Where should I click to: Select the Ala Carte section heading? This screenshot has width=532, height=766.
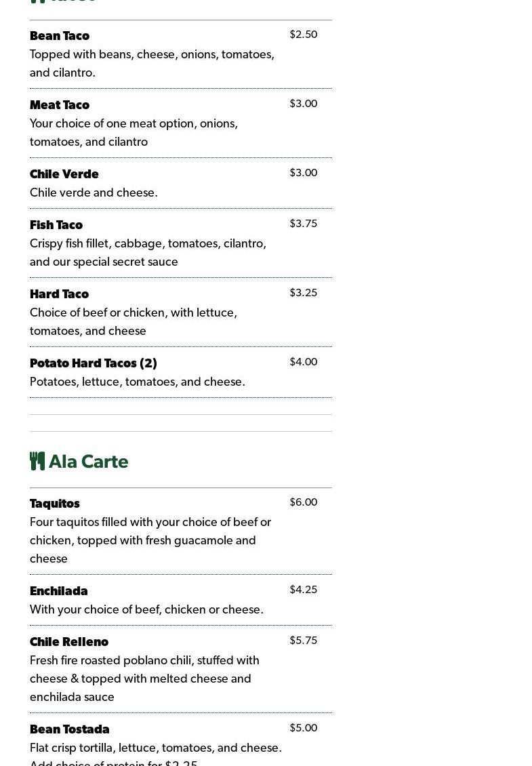pos(88,462)
